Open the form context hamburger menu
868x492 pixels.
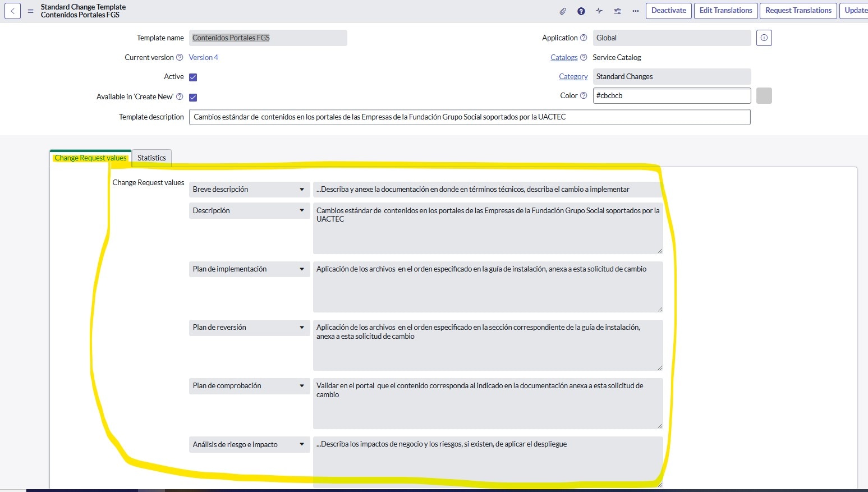point(30,11)
